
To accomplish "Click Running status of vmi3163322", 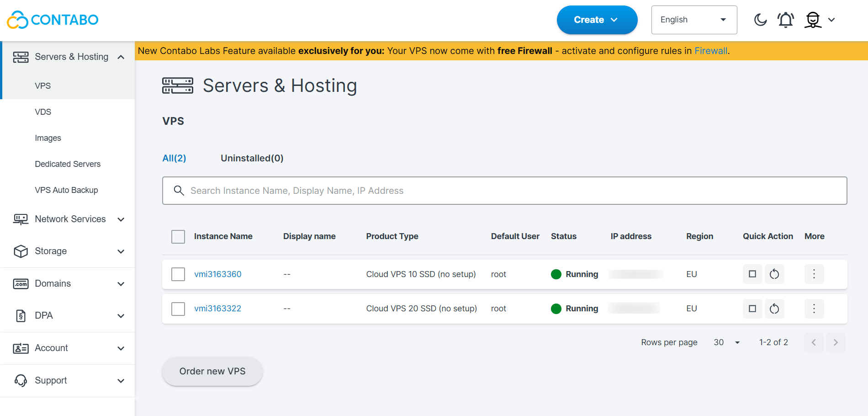I will [x=575, y=309].
